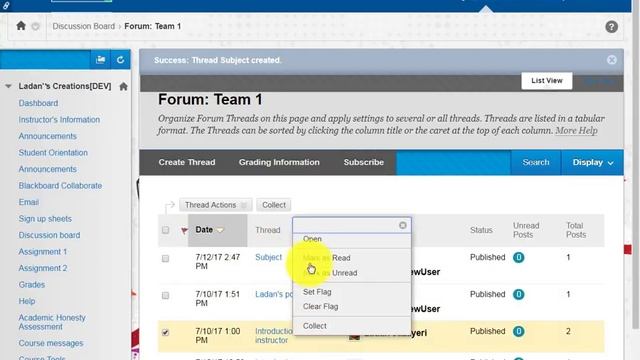Toggle the select-all threads checkbox
Viewport: 640px width, 360px height.
click(165, 230)
